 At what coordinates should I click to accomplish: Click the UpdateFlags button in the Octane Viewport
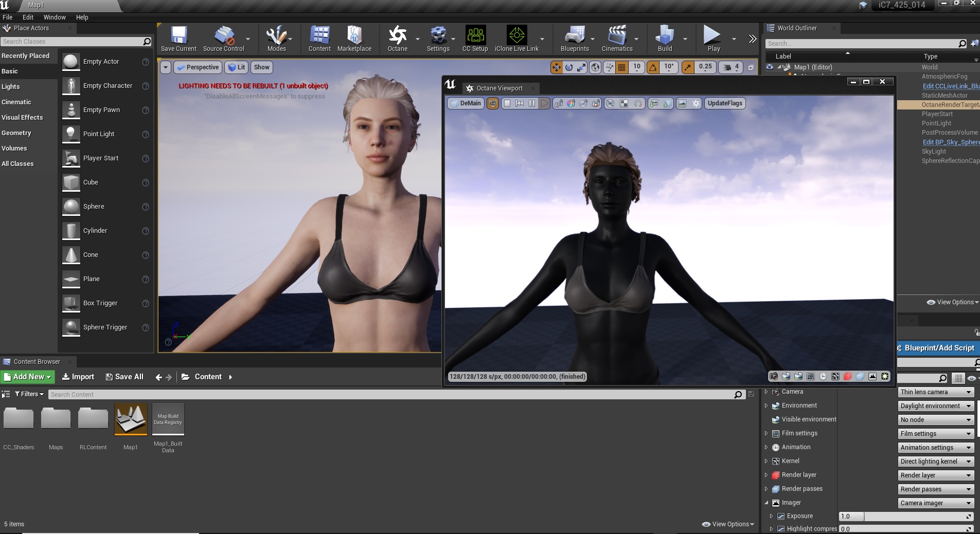click(725, 103)
